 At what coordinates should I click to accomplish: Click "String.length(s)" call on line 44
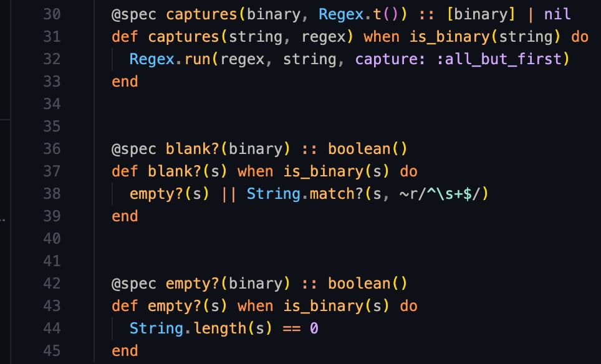click(201, 328)
